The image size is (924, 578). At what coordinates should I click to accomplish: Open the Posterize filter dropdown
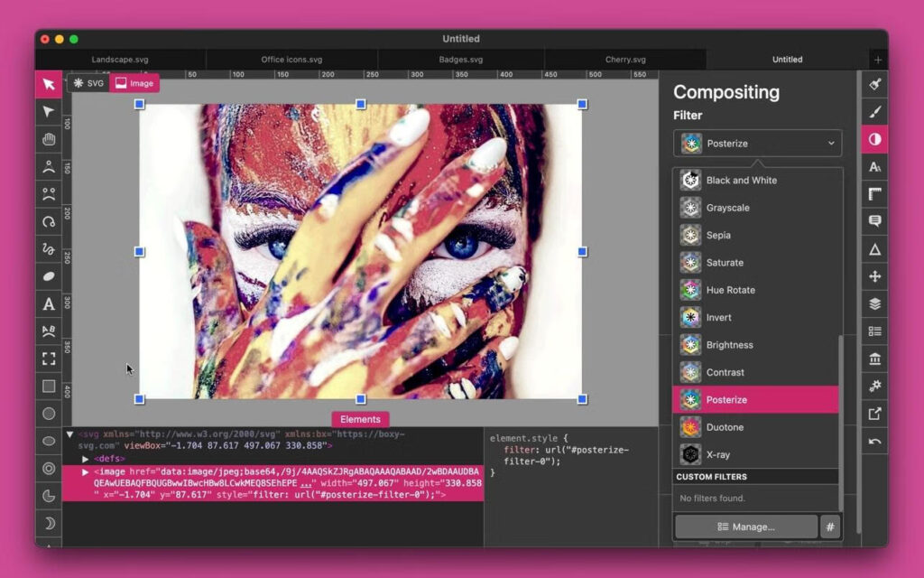pyautogui.click(x=756, y=143)
